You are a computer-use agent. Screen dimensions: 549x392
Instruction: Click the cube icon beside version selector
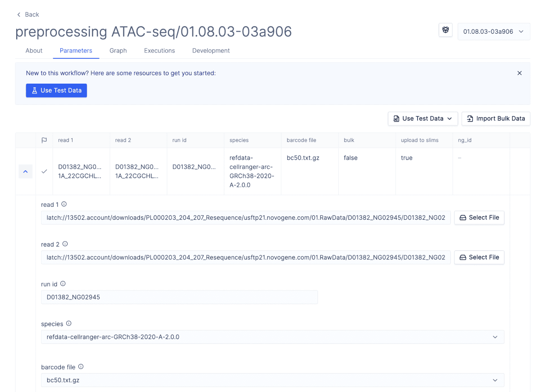(x=445, y=30)
